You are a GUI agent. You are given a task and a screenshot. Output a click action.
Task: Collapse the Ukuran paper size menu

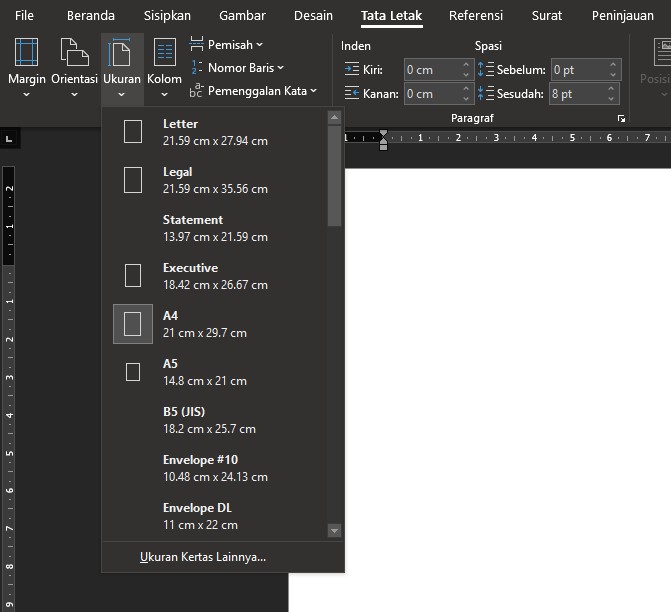[122, 67]
